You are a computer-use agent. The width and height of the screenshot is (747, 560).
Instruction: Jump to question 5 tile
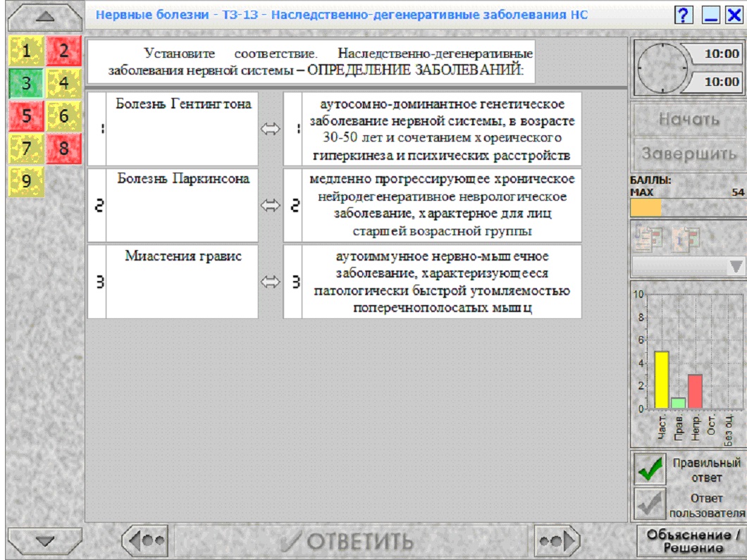click(x=26, y=116)
